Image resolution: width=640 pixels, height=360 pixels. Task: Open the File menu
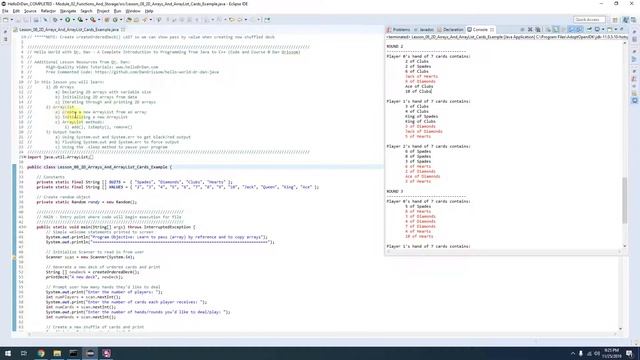5,11
